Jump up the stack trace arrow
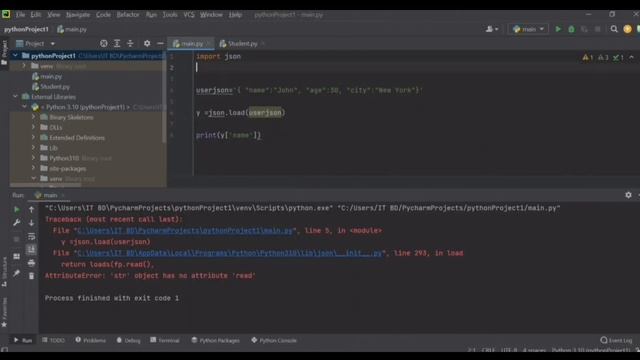Image resolution: width=640 pixels, height=360 pixels. [x=31, y=209]
